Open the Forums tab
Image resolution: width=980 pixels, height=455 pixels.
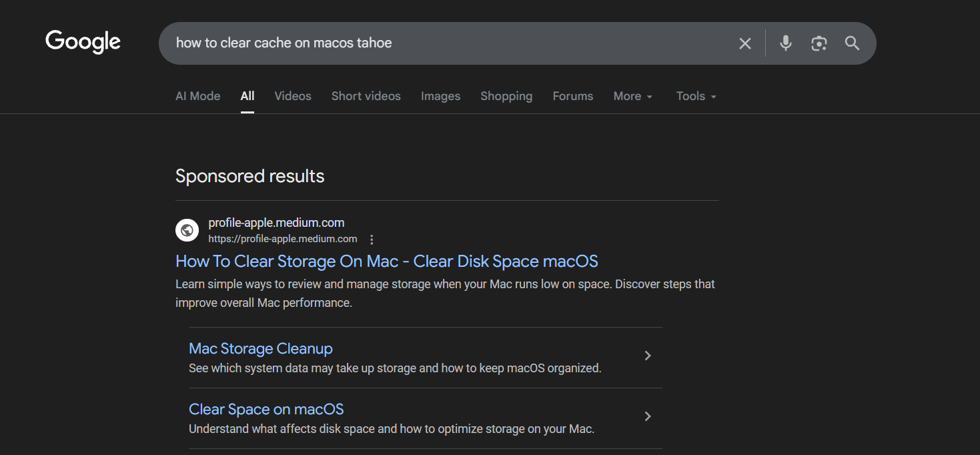pos(572,96)
